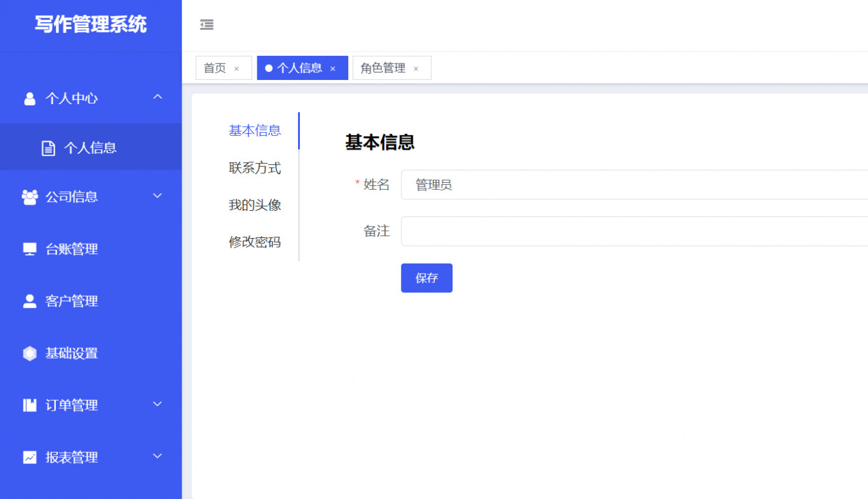Open the 我的头像 side tab
Image resolution: width=868 pixels, height=499 pixels.
(255, 205)
